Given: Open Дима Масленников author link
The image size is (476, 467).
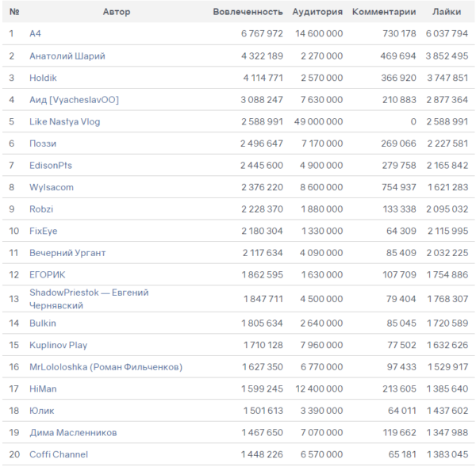Looking at the screenshot, I should 73,432.
